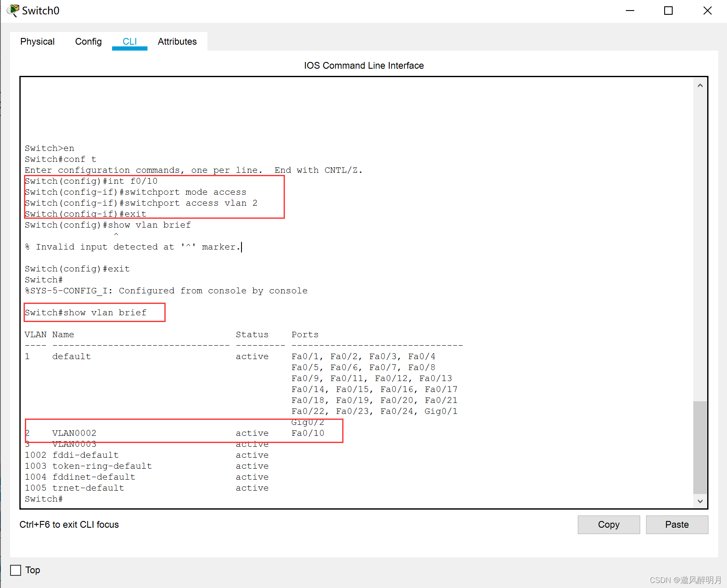Select the CLI tab
The height and width of the screenshot is (588, 727).
pyautogui.click(x=129, y=41)
